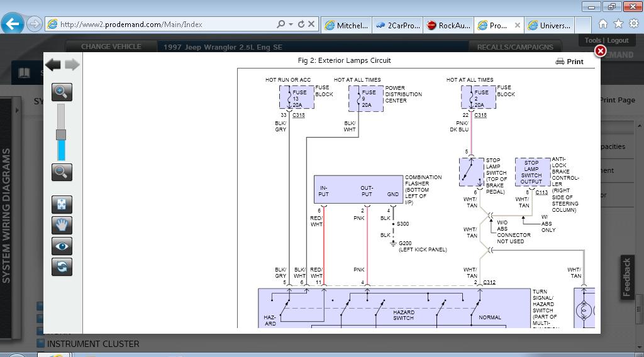The width and height of the screenshot is (644, 357).
Task: Click the browser back button
Action: click(13, 24)
